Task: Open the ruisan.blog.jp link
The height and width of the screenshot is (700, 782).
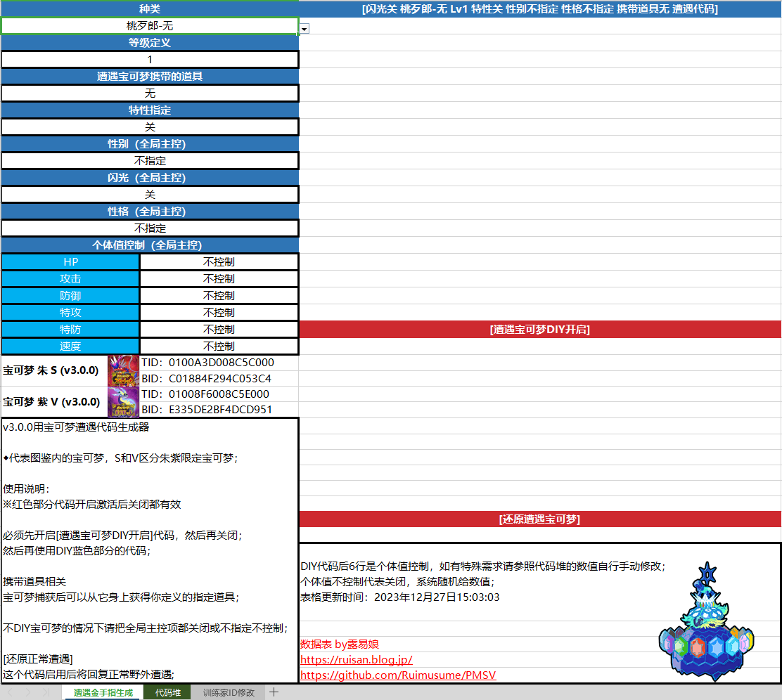Action: 356,659
